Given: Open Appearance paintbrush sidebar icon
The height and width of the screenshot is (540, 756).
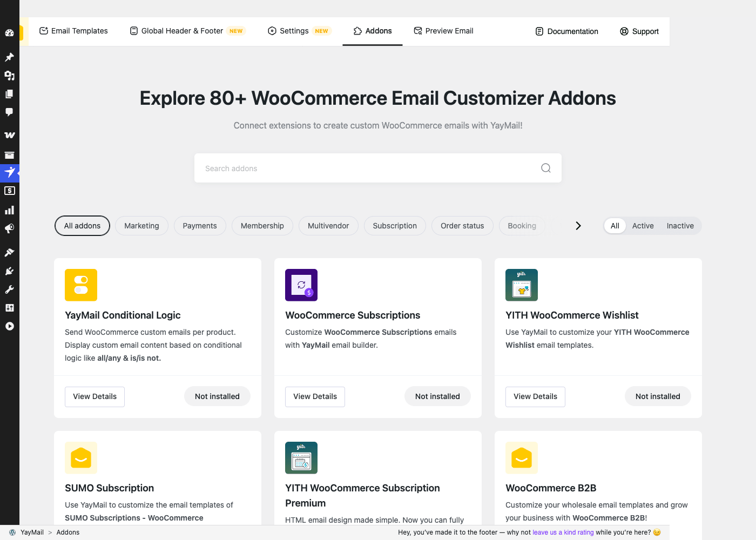Looking at the screenshot, I should (x=9, y=252).
